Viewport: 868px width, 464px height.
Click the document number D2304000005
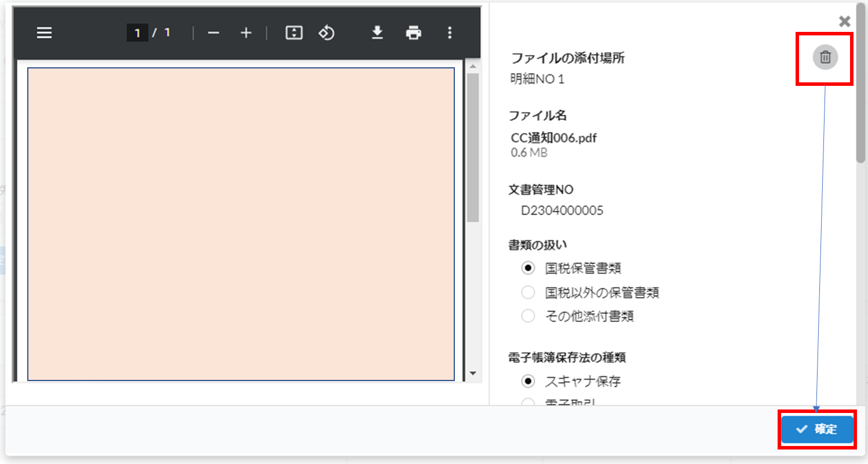(x=563, y=211)
